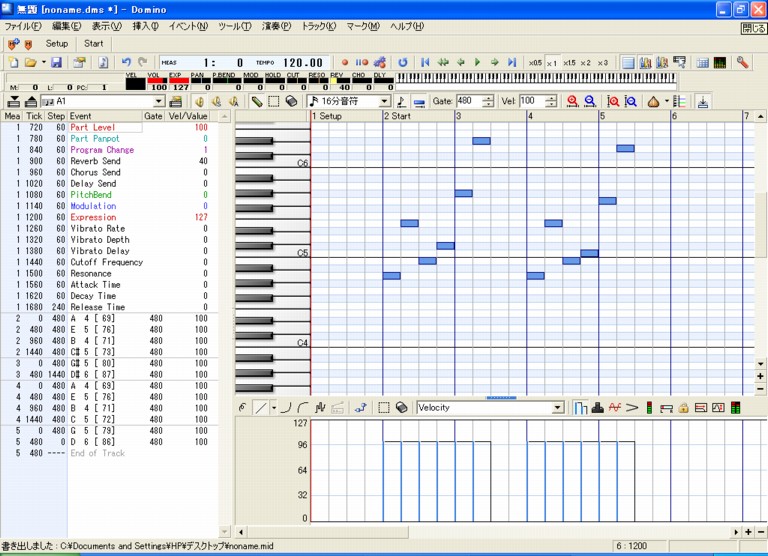Click the Event column header
The width and height of the screenshot is (768, 556).
point(105,116)
